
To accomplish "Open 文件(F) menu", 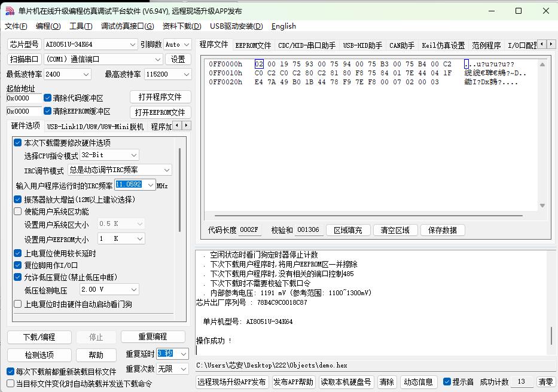I will tap(16, 26).
